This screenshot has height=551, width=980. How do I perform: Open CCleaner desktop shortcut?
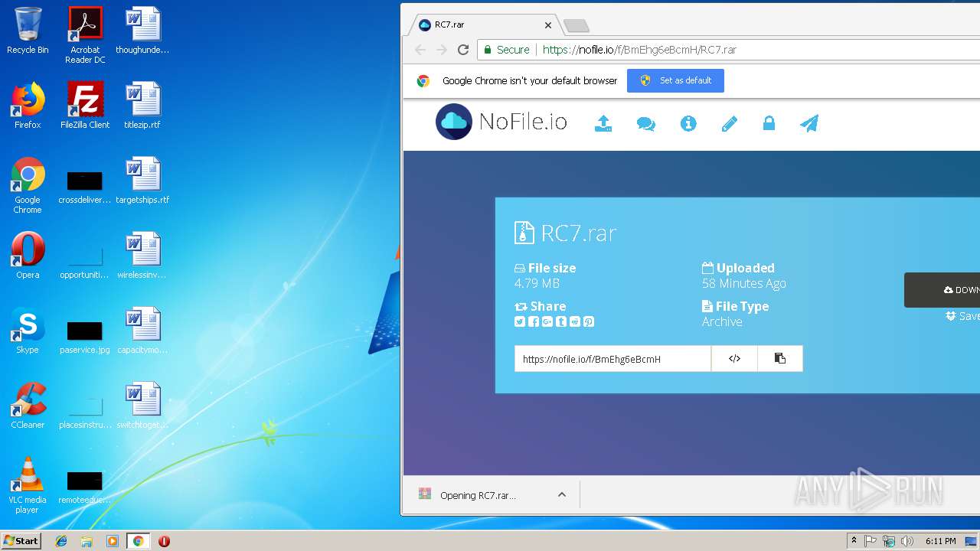point(28,405)
